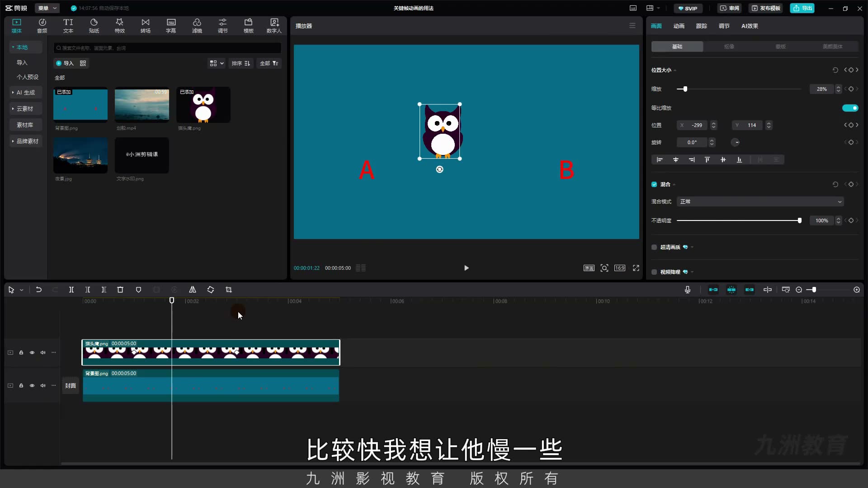Select the 蒙版 mask sub-tab
The height and width of the screenshot is (488, 868).
tap(780, 47)
